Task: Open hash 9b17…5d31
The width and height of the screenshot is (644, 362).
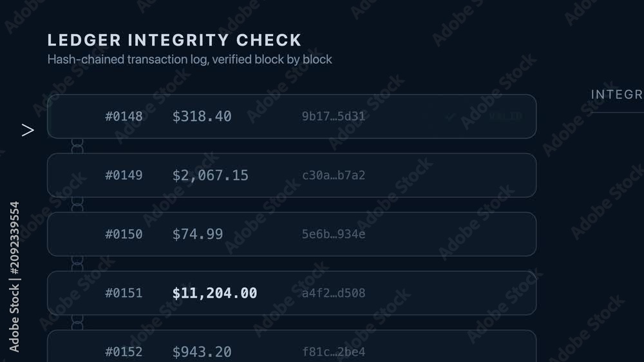Action: 334,117
